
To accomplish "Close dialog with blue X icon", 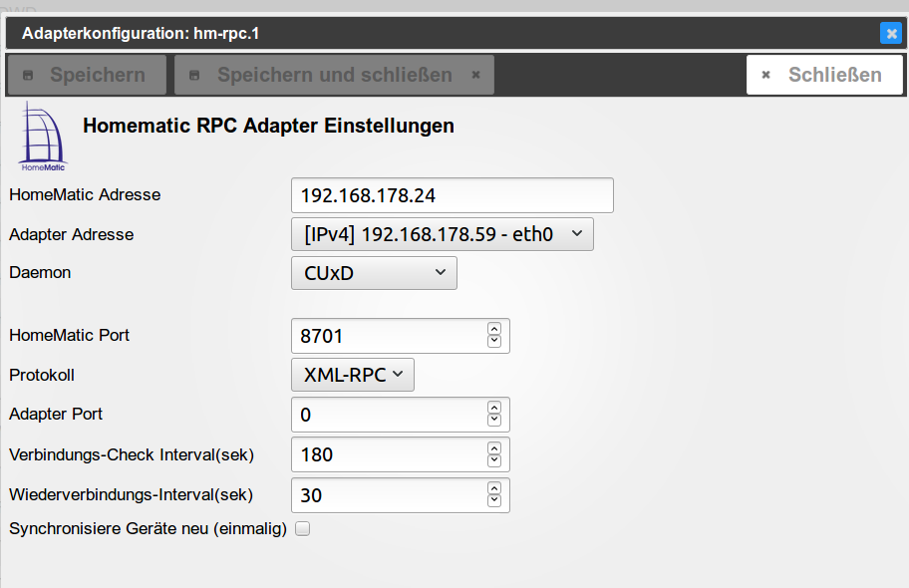I will 890,34.
